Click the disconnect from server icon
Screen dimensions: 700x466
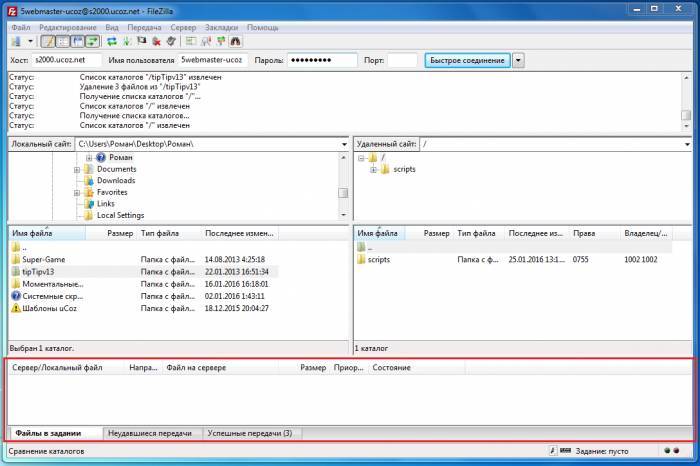(156, 42)
